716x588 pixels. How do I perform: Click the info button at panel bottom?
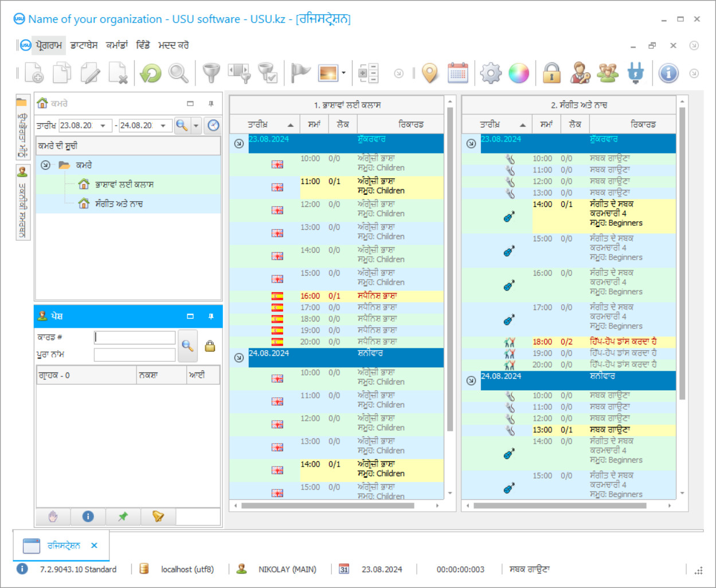(x=88, y=516)
